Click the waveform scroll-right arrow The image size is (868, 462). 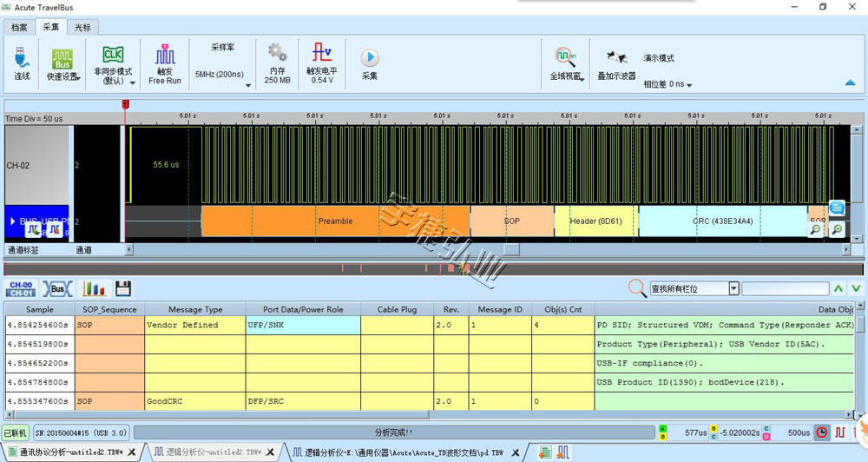point(846,250)
